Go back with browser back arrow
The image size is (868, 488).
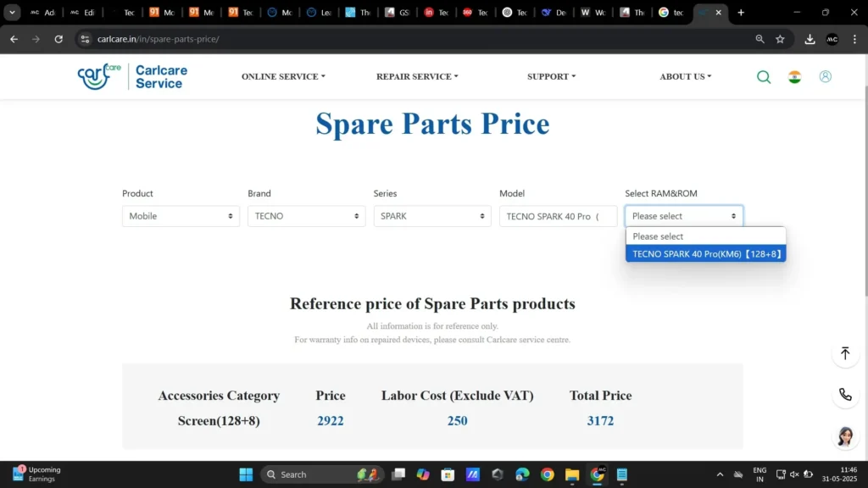pos(14,39)
